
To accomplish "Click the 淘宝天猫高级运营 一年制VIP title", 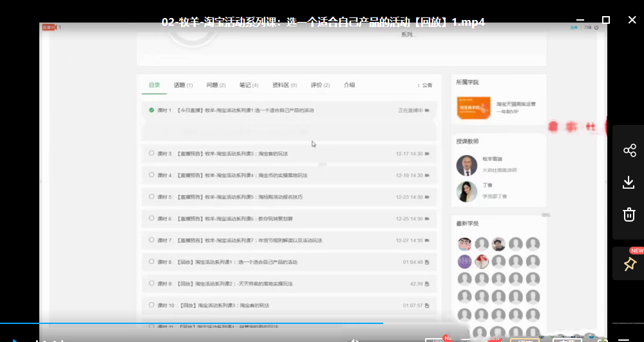I will 516,108.
